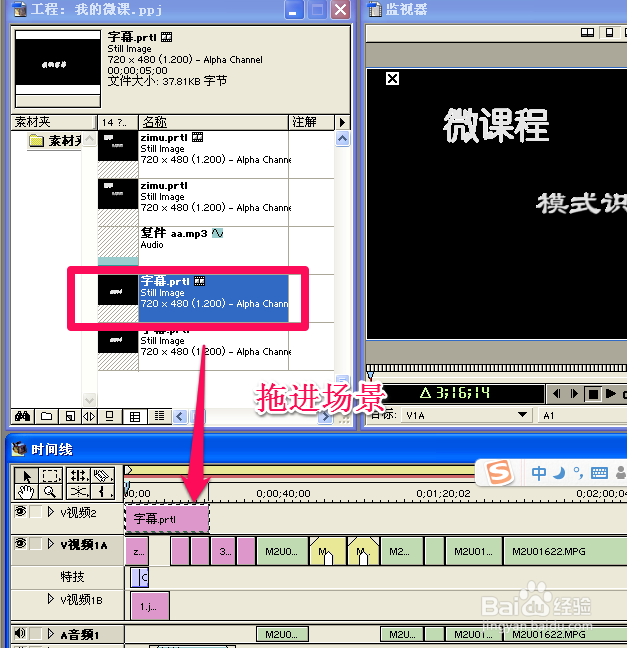Screen dimensions: 627x648
Task: Create a new bin with the folder icon
Action: pos(46,416)
